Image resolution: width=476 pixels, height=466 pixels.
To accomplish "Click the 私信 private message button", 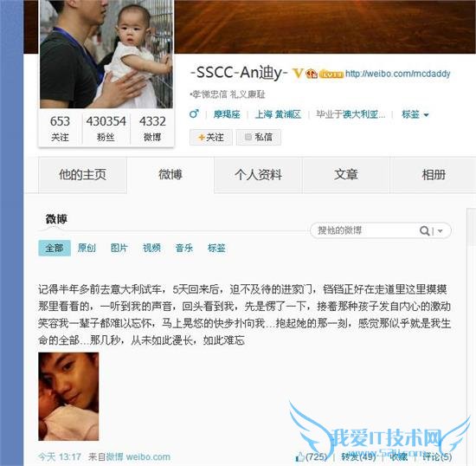I will click(x=259, y=138).
